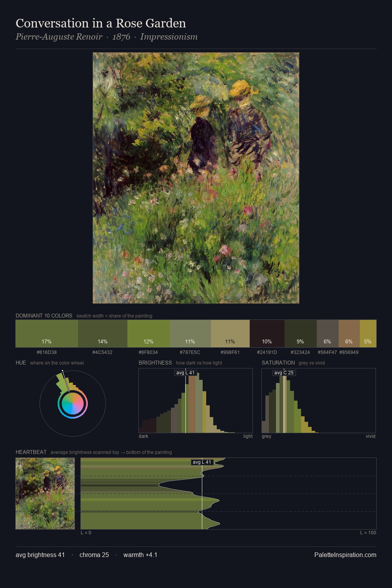Click the hex code #564F47 label

tap(327, 352)
